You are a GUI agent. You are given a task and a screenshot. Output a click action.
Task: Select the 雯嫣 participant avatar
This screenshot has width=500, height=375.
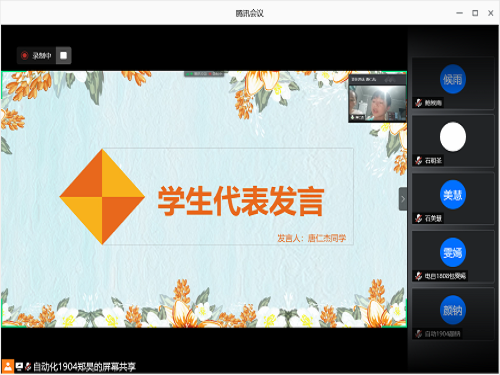click(x=452, y=252)
